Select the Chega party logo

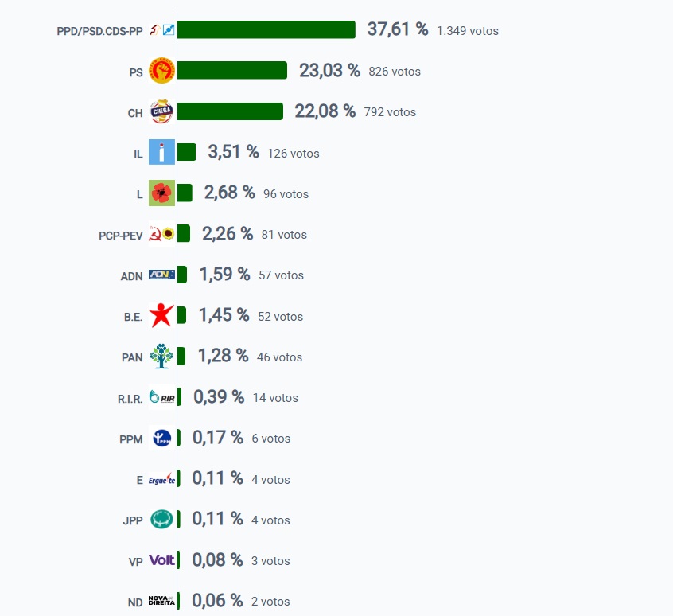tap(161, 111)
